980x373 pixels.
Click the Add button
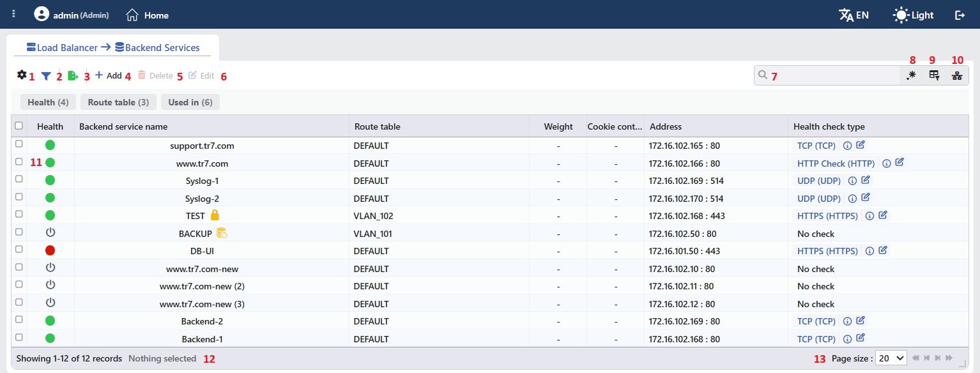click(x=109, y=75)
